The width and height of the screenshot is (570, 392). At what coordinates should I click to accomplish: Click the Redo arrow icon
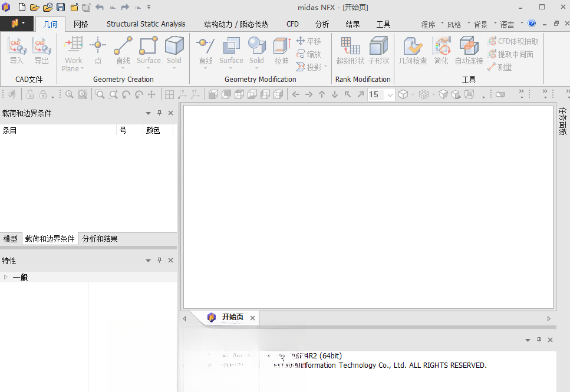click(x=125, y=7)
